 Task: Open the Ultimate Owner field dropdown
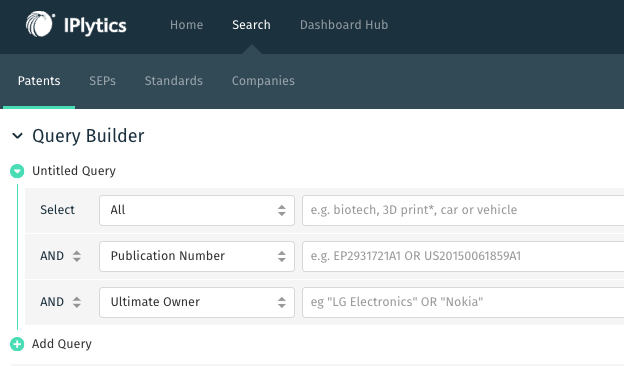[x=197, y=302]
